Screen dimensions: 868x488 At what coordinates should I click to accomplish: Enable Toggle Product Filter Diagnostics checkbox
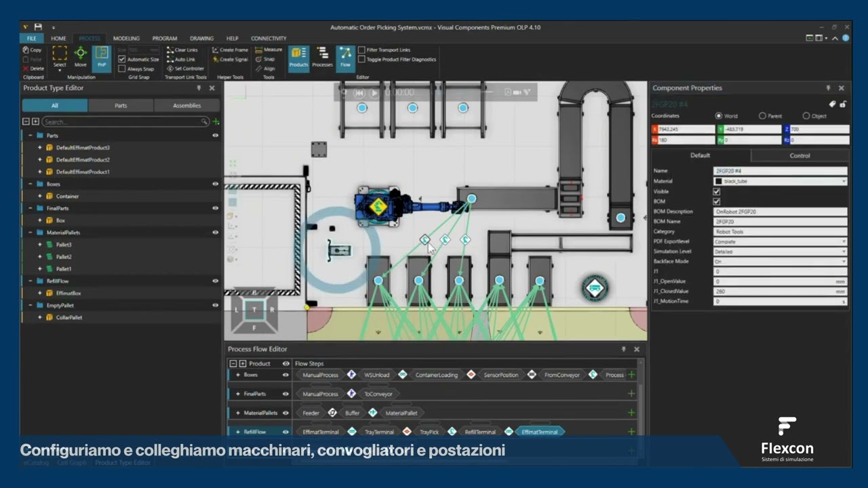coord(361,60)
